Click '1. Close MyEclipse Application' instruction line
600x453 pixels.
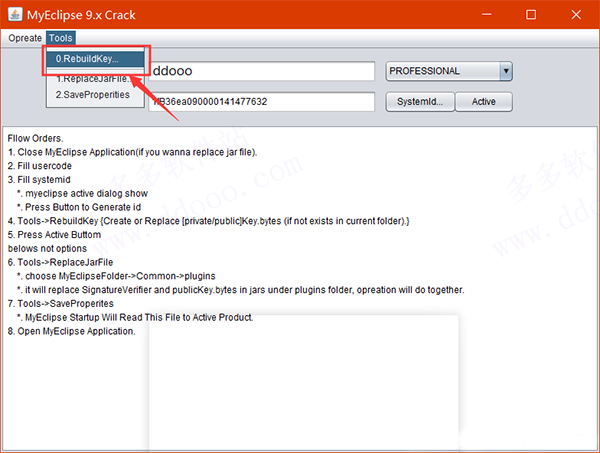click(x=132, y=152)
